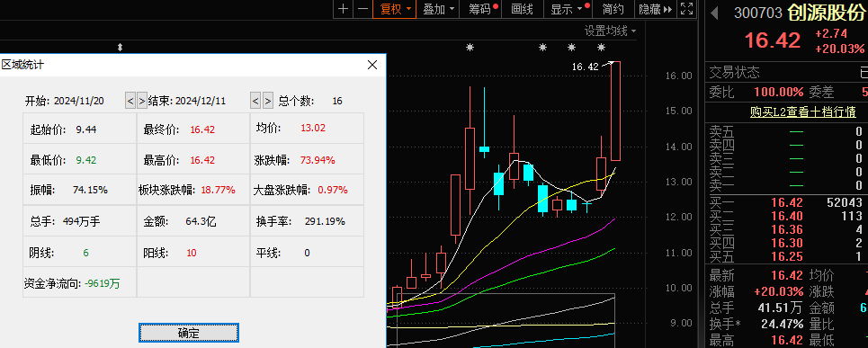This screenshot has height=348, width=868.
Task: Expand the 显示 options menu
Action: coord(568,9)
